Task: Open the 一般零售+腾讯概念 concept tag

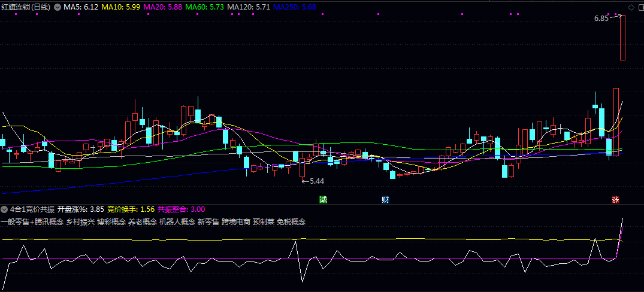Action: 32,222
